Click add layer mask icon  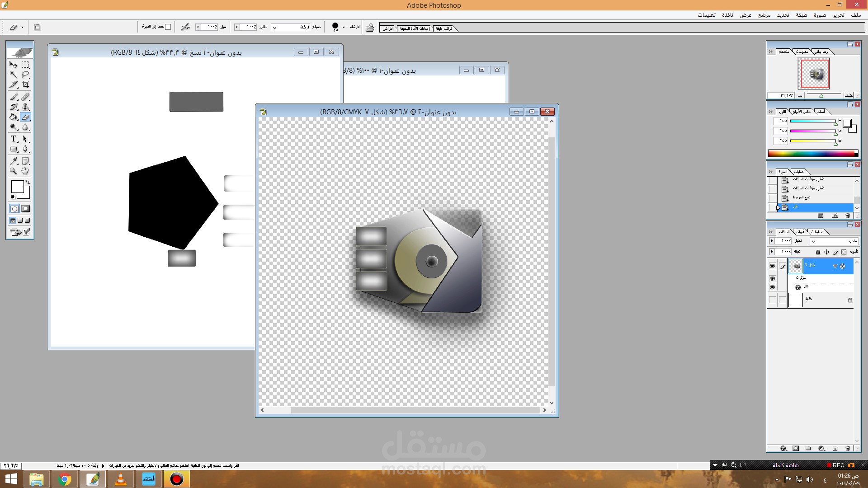(796, 448)
